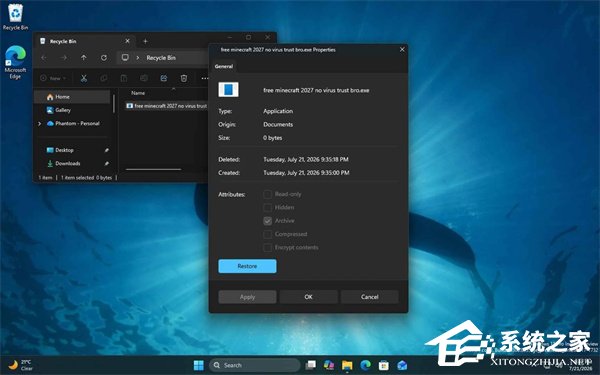Image resolution: width=600 pixels, height=375 pixels.
Task: Open Desktop in the navigation pane
Action: tap(73, 150)
